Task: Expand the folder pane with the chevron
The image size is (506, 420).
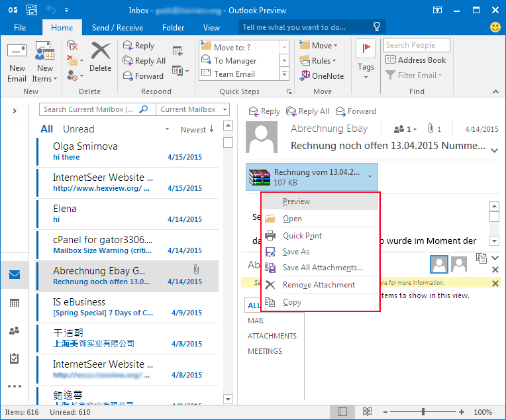Action: [x=15, y=111]
